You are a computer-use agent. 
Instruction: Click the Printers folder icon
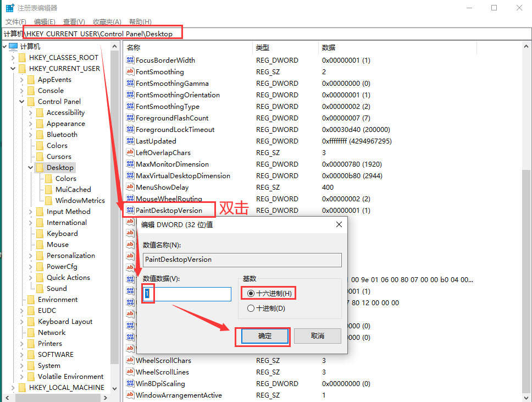(31, 344)
